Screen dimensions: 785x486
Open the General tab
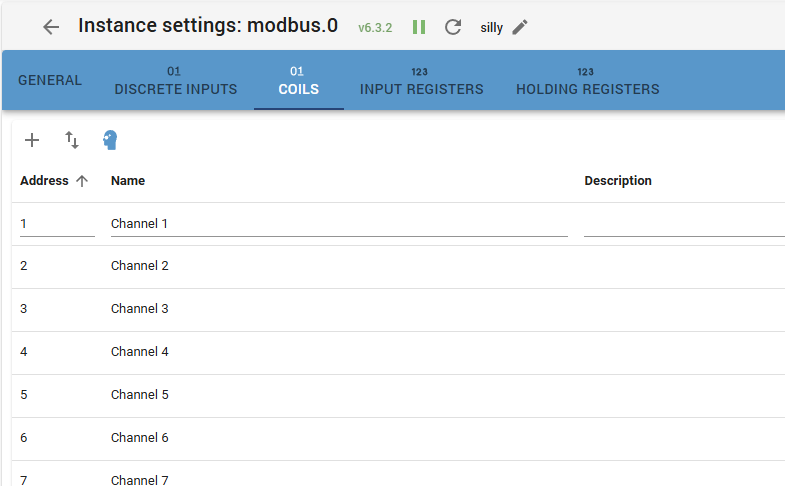(50, 81)
